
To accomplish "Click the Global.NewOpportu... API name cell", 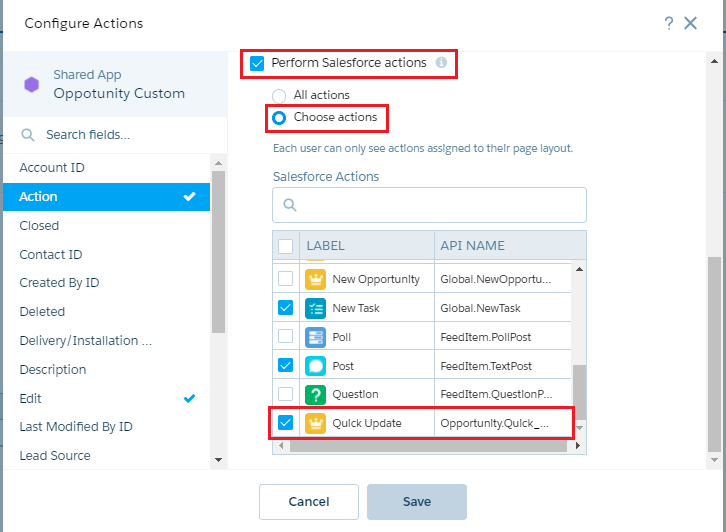I will (x=503, y=279).
